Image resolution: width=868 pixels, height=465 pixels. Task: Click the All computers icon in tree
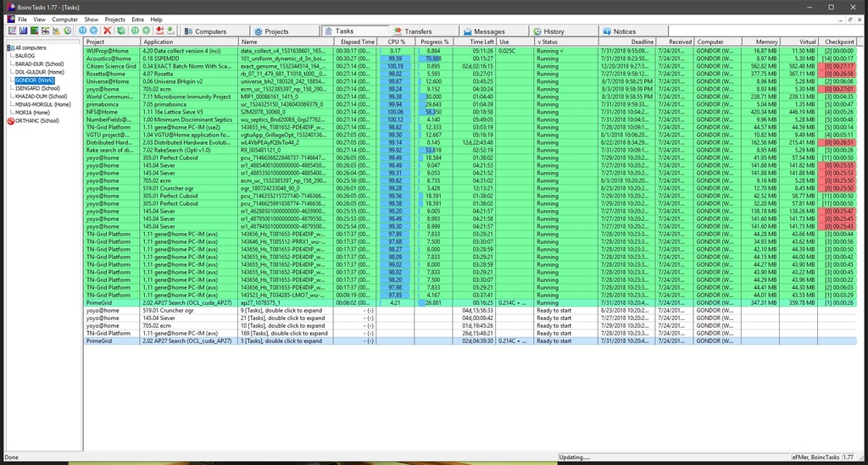(10, 48)
